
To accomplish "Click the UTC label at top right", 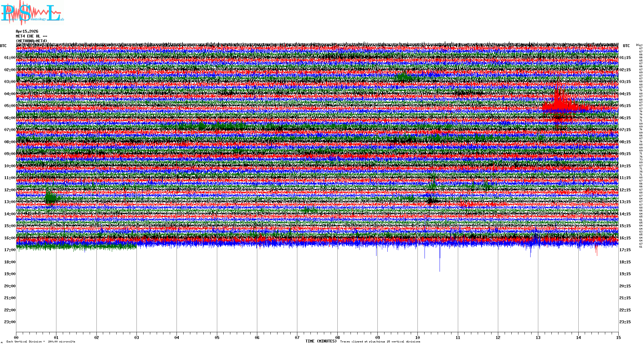I will coord(626,46).
